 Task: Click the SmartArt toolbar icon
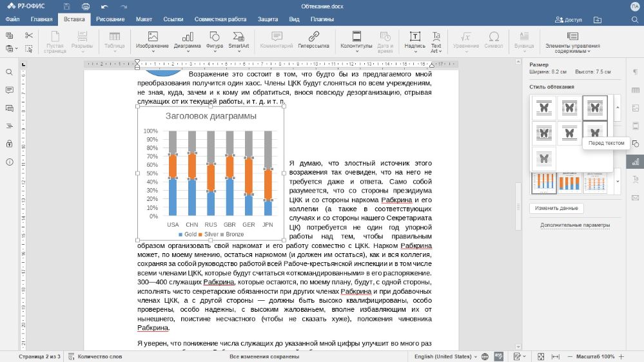[x=239, y=41]
